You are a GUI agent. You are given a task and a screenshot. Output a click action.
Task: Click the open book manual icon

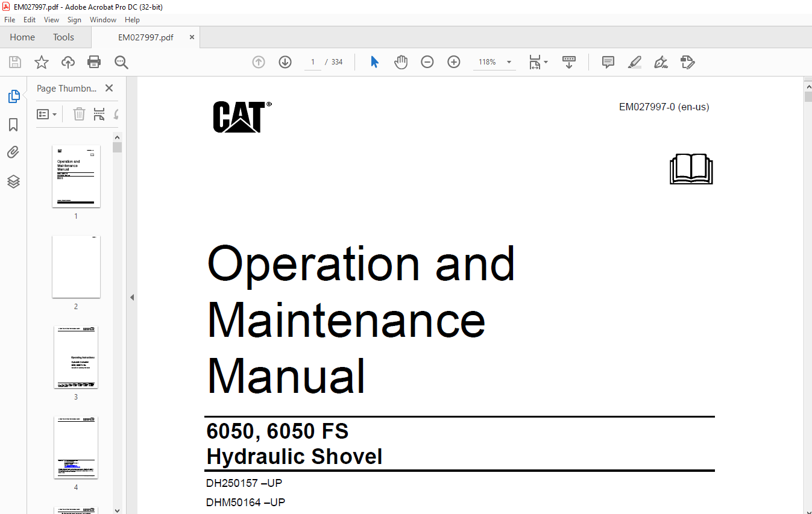click(x=691, y=169)
